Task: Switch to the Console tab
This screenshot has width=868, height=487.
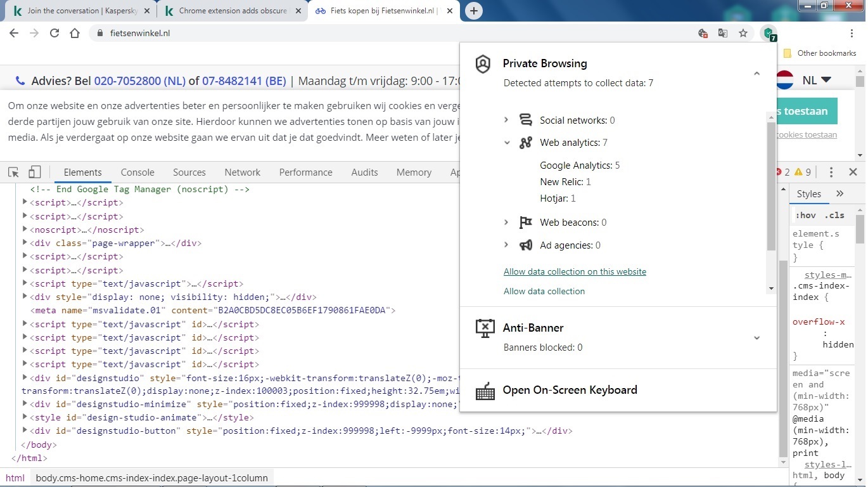Action: [137, 172]
